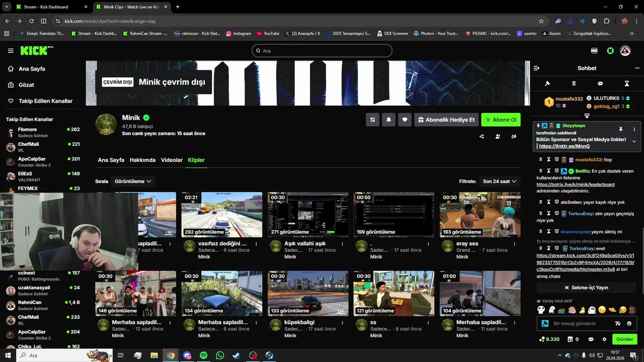
Task: Toggle the heart follow button for Minik
Action: (x=405, y=120)
